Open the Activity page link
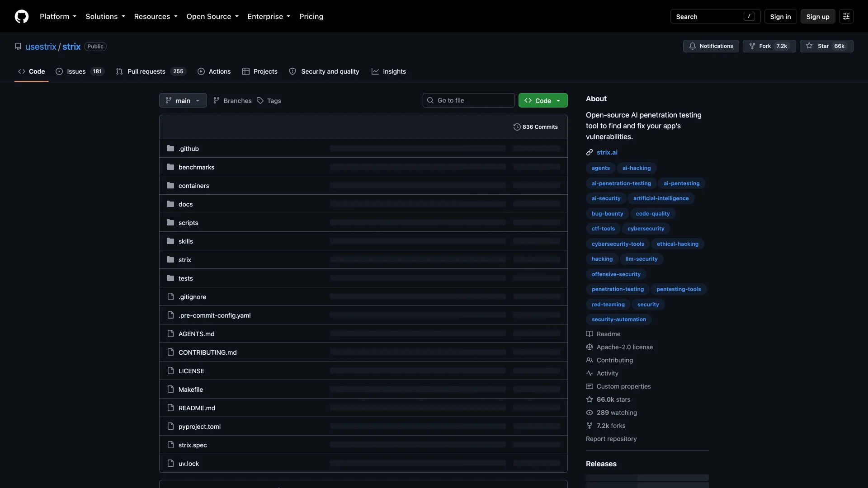Viewport: 868px width, 488px height. (602, 373)
